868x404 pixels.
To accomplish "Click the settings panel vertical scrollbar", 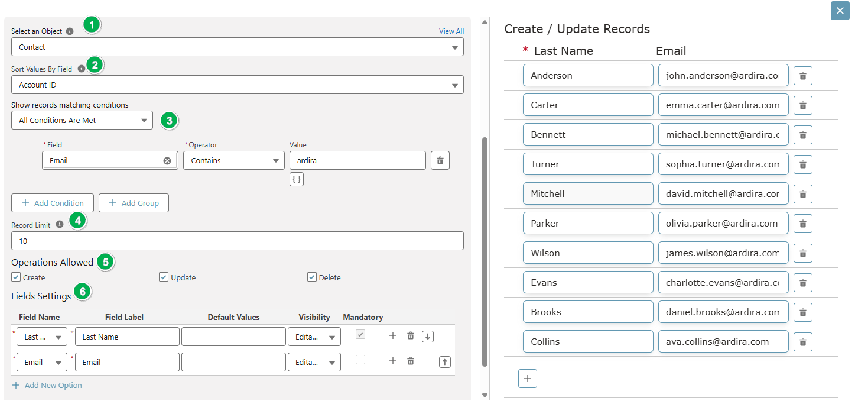I will 485,251.
